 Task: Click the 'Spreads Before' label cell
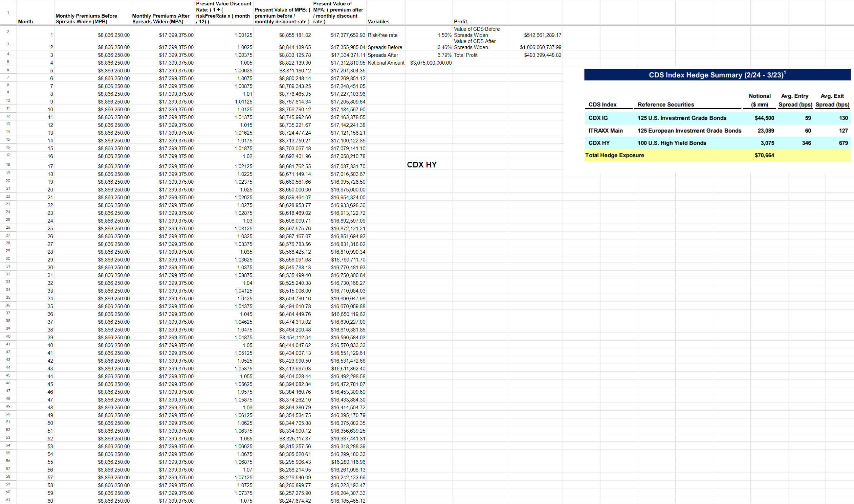click(386, 45)
